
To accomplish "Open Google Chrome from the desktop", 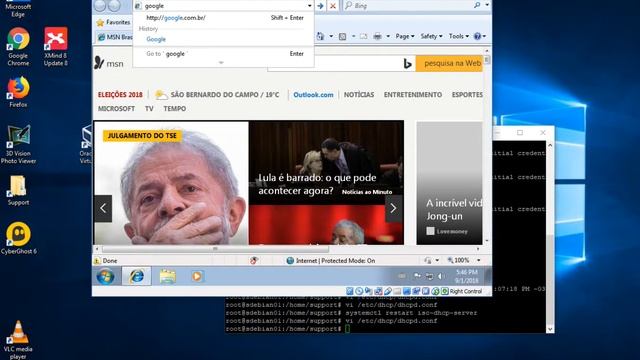I will pos(18,47).
